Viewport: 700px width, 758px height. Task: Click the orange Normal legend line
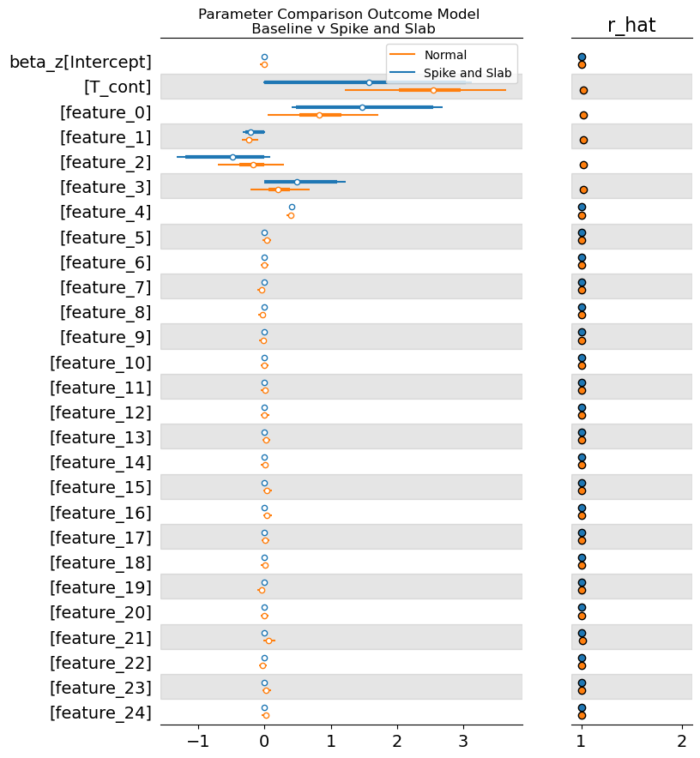point(402,56)
